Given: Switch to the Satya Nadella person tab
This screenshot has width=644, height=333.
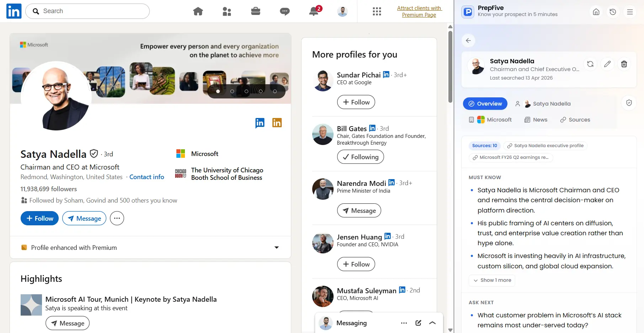Looking at the screenshot, I should click(x=543, y=104).
